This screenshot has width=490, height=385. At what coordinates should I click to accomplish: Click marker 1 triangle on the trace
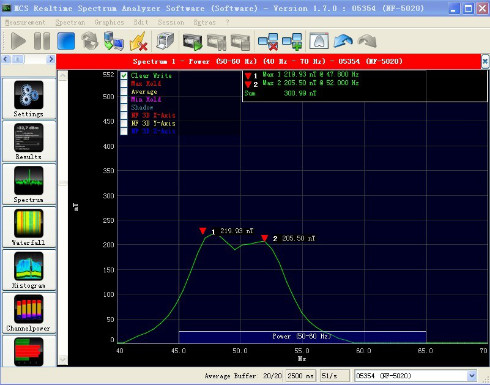click(x=203, y=231)
